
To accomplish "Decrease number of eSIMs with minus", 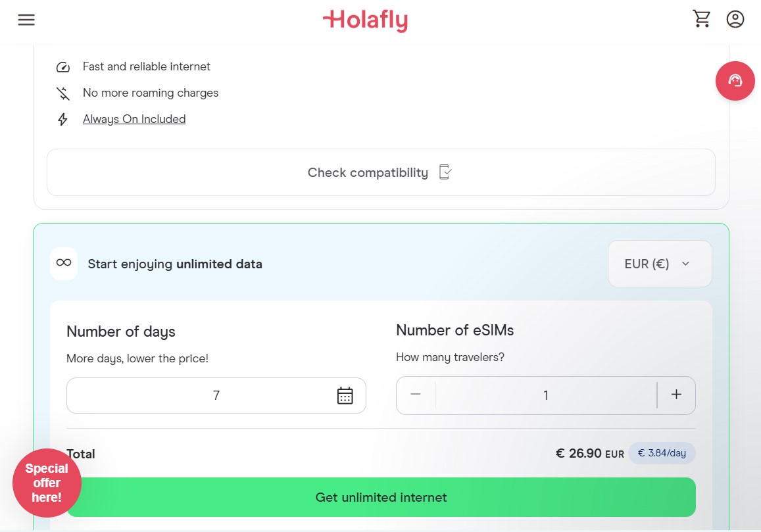I will coord(416,395).
